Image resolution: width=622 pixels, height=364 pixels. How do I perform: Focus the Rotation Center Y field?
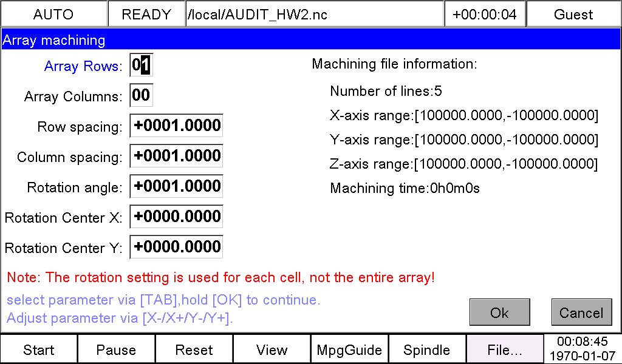click(x=177, y=247)
